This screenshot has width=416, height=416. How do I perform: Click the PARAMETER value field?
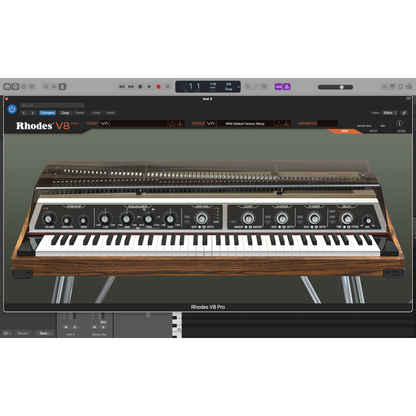point(328,123)
